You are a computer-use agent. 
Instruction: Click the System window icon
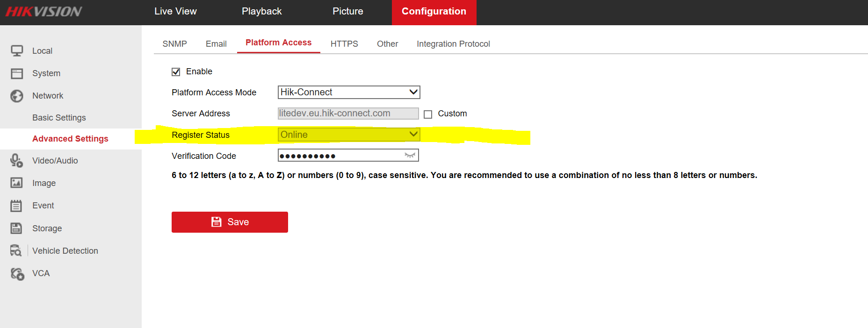[17, 73]
